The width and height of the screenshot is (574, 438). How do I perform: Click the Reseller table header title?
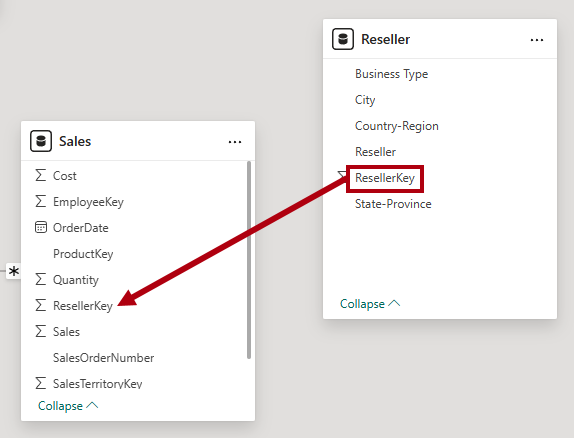[x=385, y=40]
